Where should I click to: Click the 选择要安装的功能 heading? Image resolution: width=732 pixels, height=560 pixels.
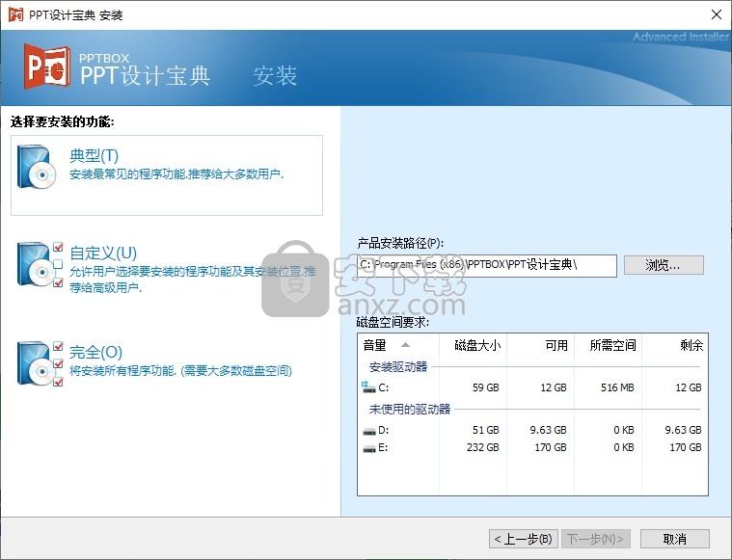(x=62, y=121)
